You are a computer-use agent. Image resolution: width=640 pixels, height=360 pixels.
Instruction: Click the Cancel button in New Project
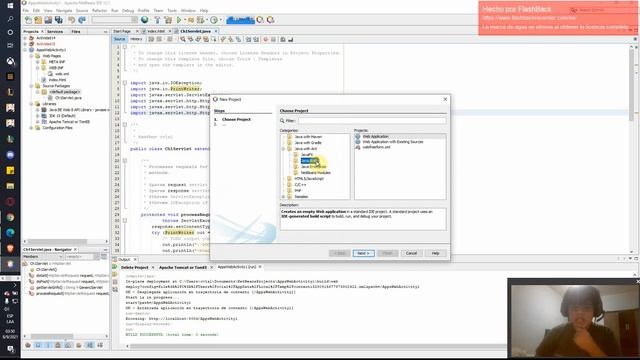411,253
